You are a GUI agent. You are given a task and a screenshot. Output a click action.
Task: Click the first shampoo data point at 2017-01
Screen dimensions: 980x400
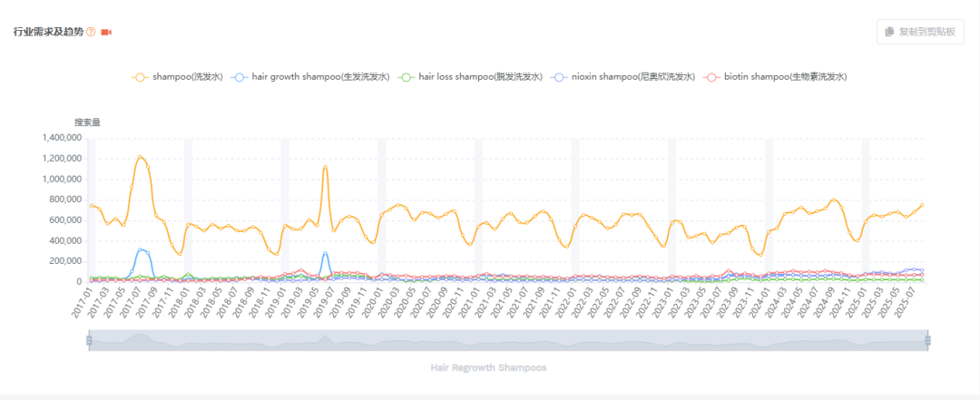pos(92,205)
